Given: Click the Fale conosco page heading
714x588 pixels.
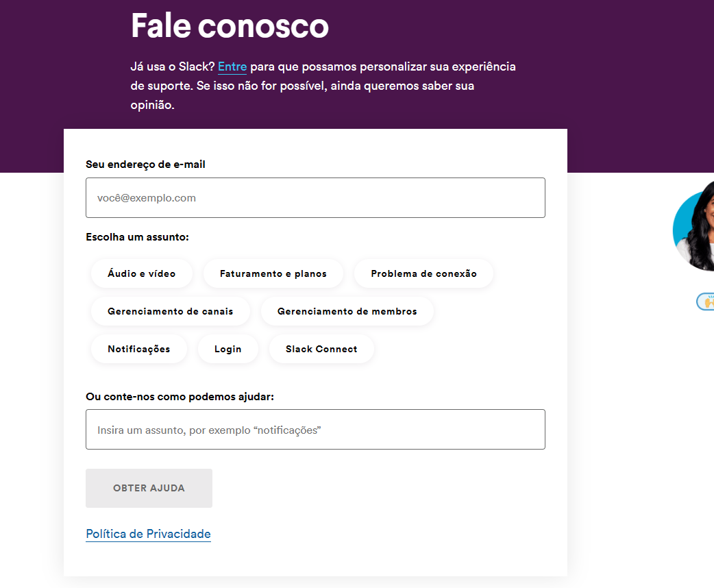Looking at the screenshot, I should (x=230, y=25).
